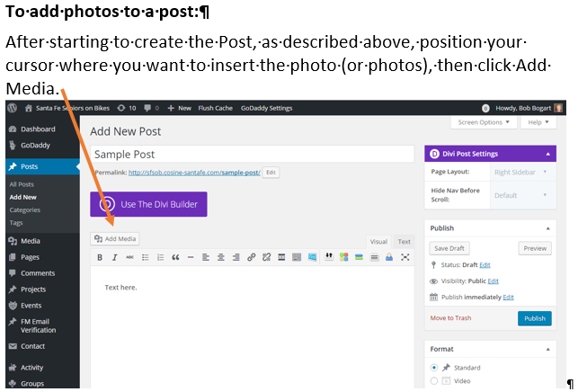Click the insert link icon
This screenshot has height=392, width=578.
point(252,257)
